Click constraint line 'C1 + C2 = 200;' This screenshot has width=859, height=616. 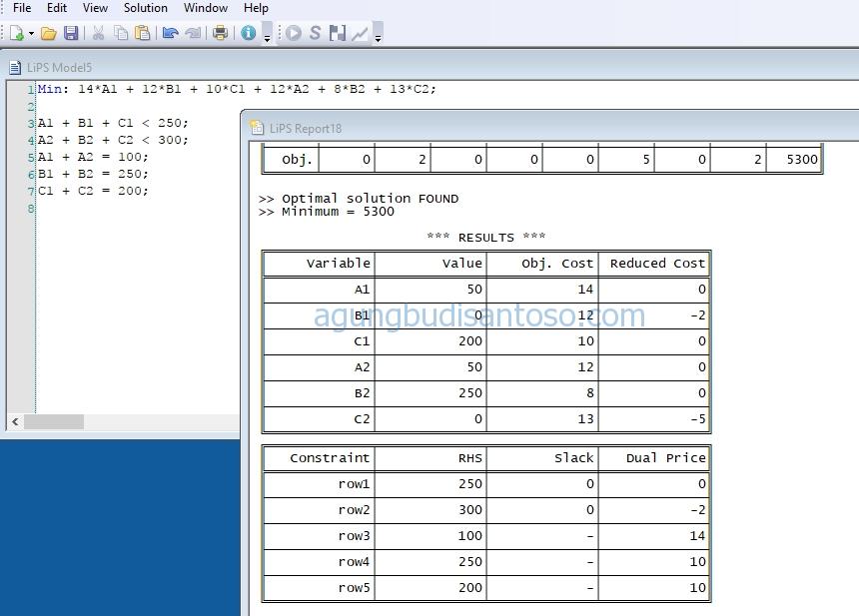pos(93,191)
